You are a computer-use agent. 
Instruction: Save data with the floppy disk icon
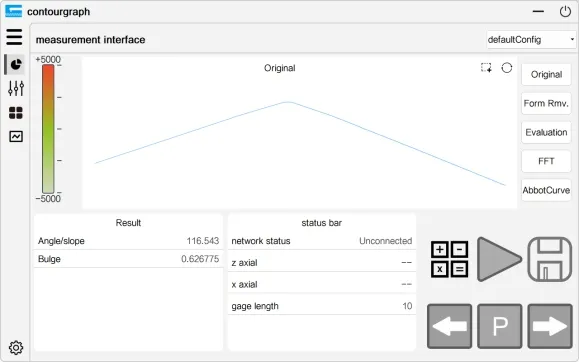pyautogui.click(x=549, y=259)
